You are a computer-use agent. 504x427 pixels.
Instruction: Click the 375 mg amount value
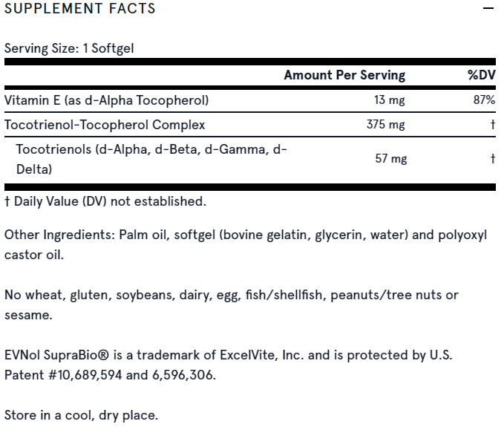(386, 124)
